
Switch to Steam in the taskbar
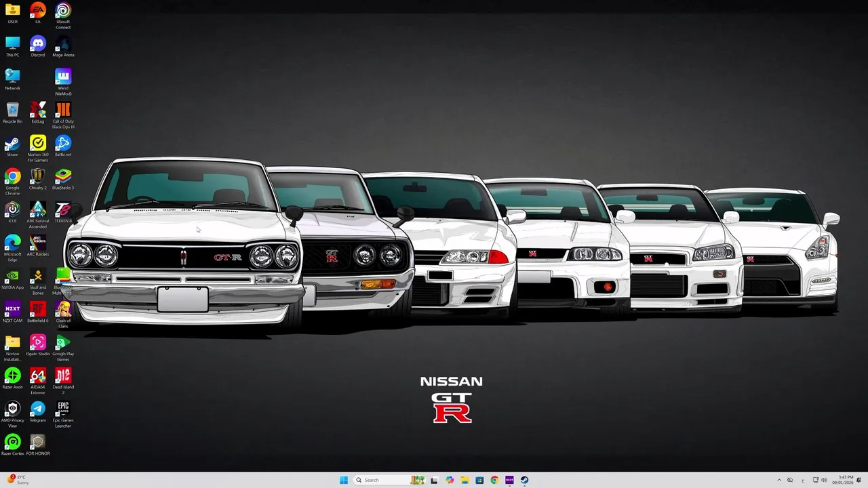(524, 480)
